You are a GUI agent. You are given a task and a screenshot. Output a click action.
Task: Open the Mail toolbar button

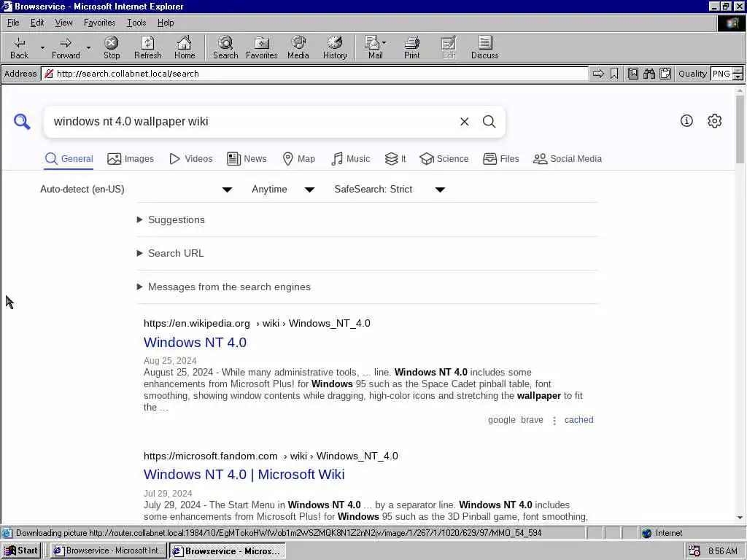[x=375, y=47]
